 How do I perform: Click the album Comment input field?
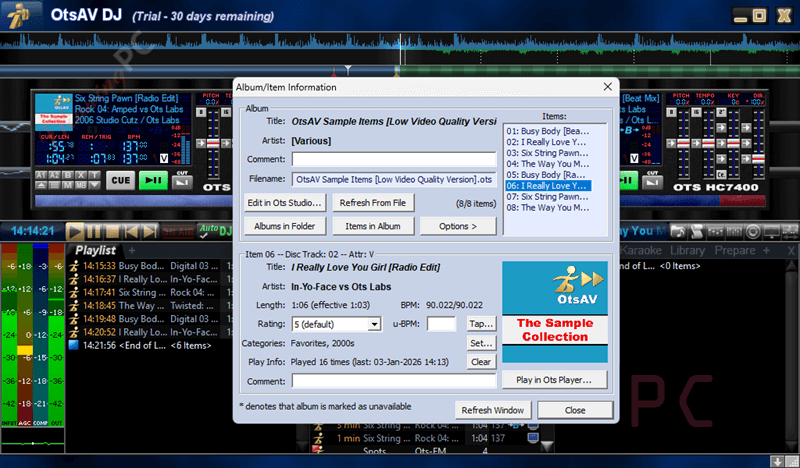point(393,159)
